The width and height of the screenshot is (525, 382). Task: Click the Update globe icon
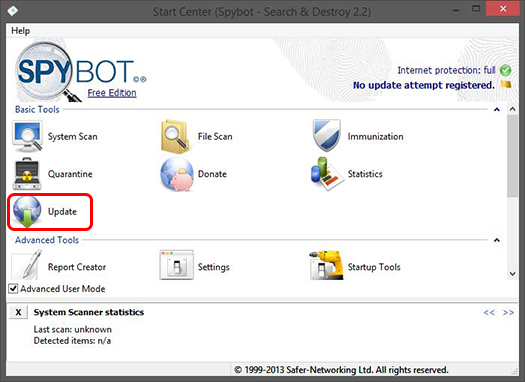click(x=27, y=212)
